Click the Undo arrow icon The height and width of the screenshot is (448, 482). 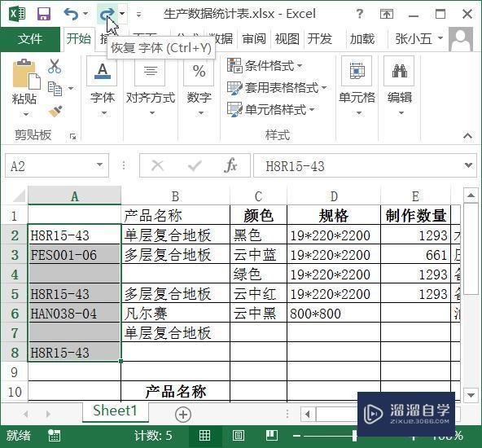[71, 14]
